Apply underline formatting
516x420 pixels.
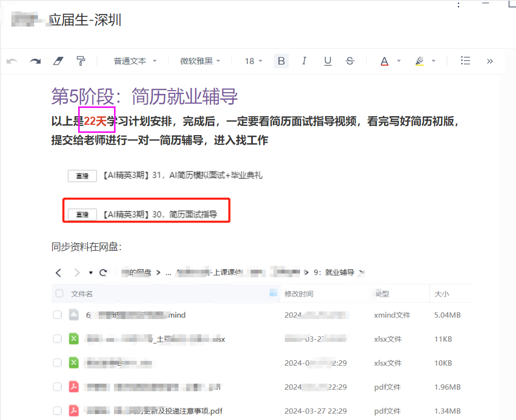(x=328, y=61)
